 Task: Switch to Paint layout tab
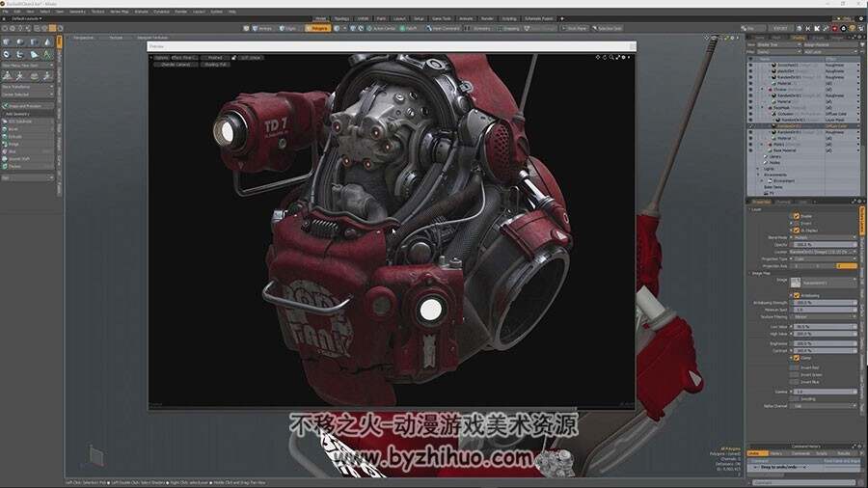pos(381,19)
